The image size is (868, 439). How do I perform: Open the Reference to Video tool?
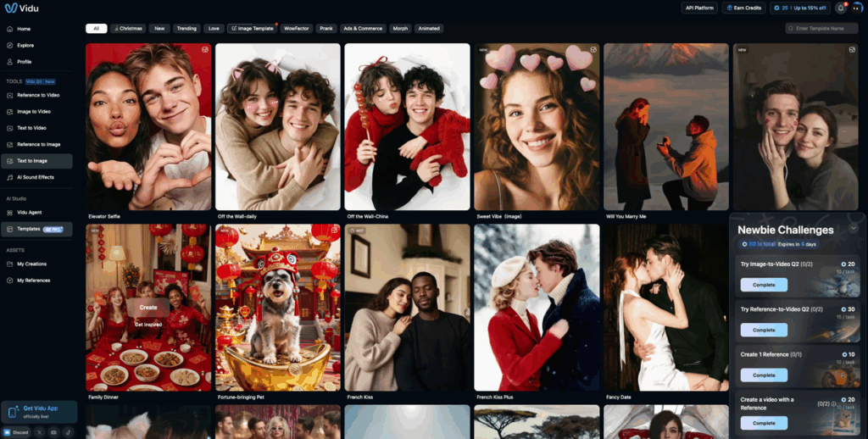pyautogui.click(x=36, y=95)
